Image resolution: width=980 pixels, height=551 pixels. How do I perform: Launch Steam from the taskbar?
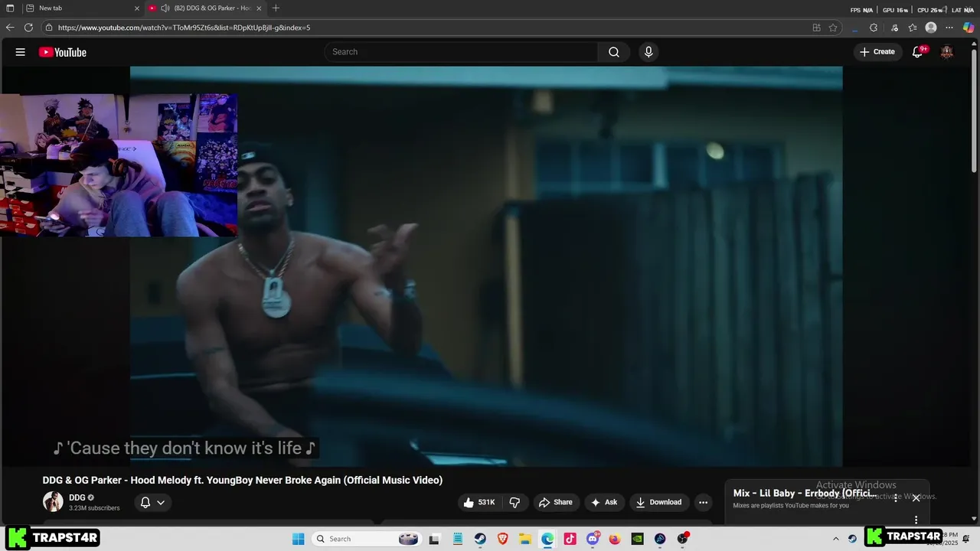tap(480, 539)
